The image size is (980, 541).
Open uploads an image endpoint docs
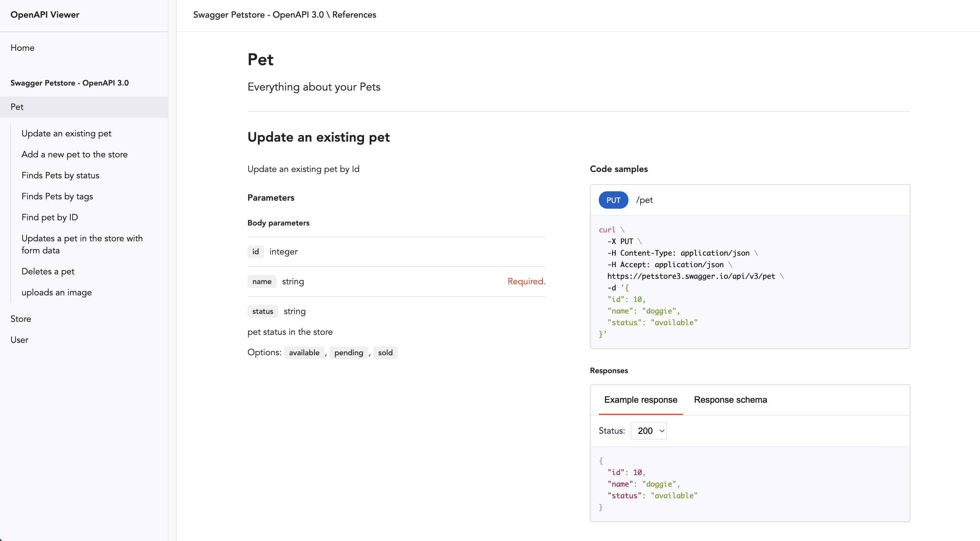pyautogui.click(x=57, y=292)
